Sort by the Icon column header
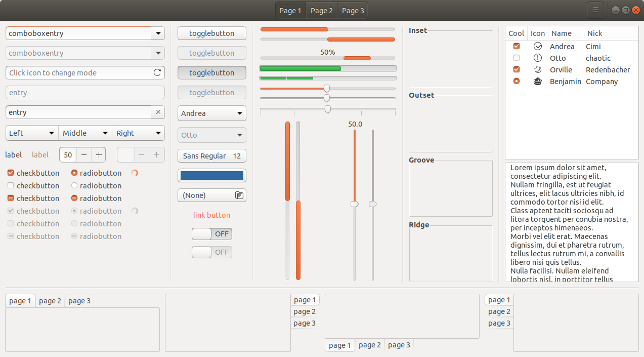The width and height of the screenshot is (644, 357). (x=538, y=33)
